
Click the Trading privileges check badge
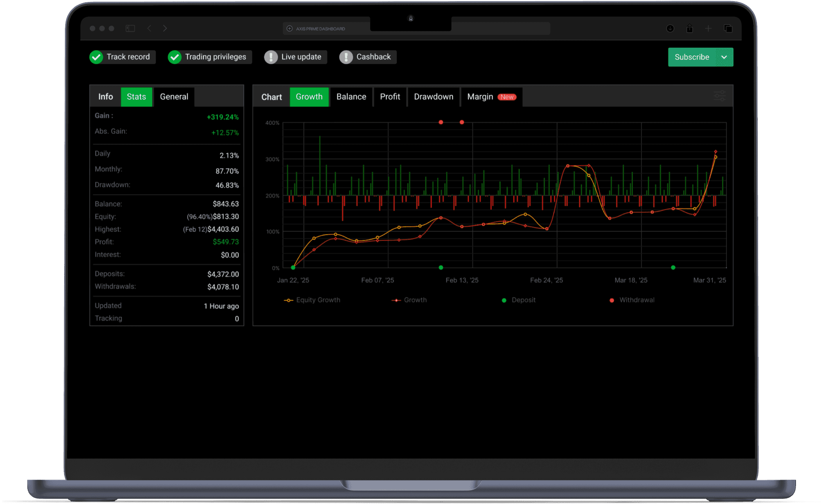[x=209, y=57]
